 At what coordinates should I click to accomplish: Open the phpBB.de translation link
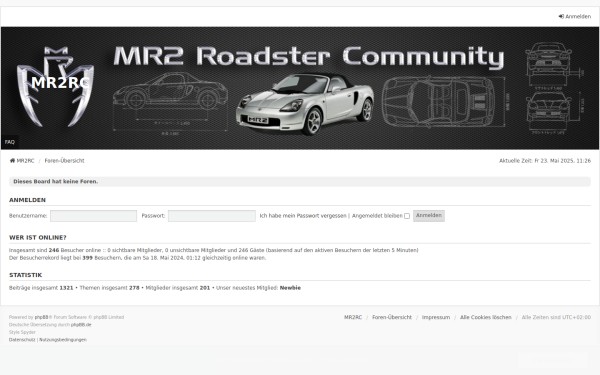pos(81,325)
